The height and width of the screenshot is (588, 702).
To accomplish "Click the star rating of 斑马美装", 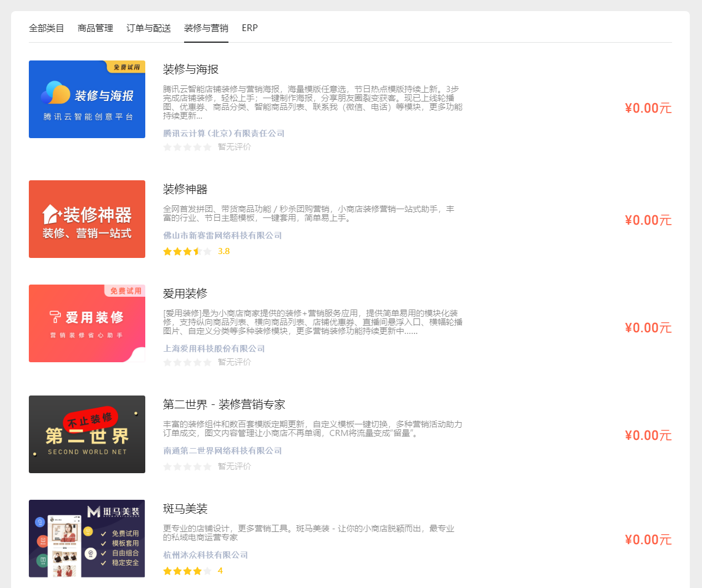I will [x=187, y=571].
